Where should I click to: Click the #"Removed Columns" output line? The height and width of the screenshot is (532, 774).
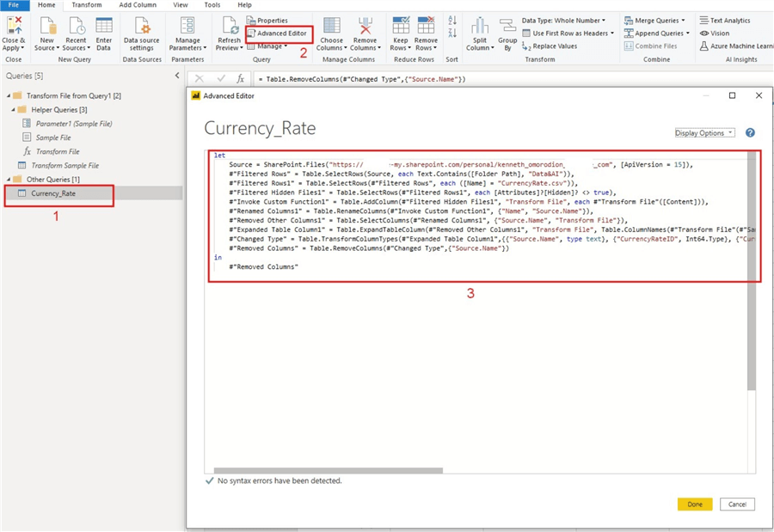(263, 266)
